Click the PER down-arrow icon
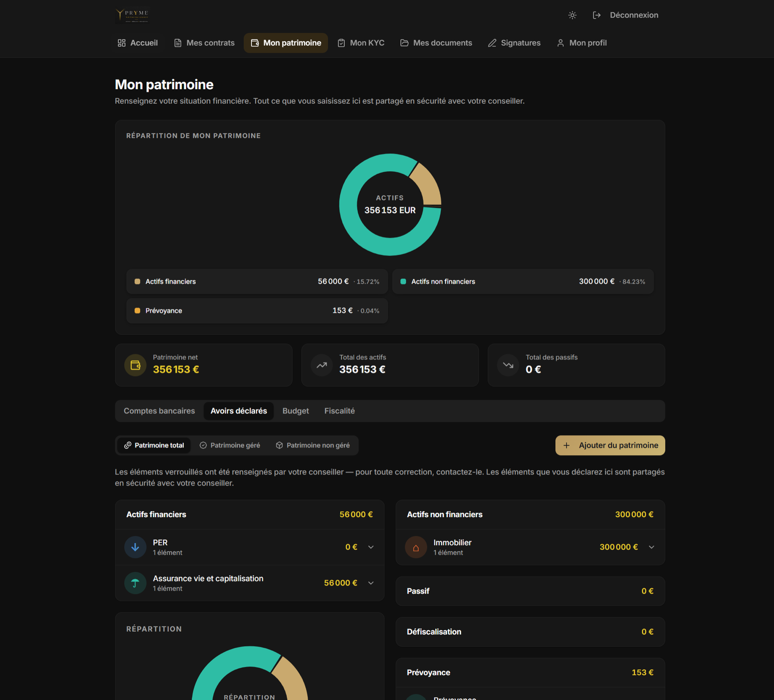The image size is (774, 700). point(135,547)
